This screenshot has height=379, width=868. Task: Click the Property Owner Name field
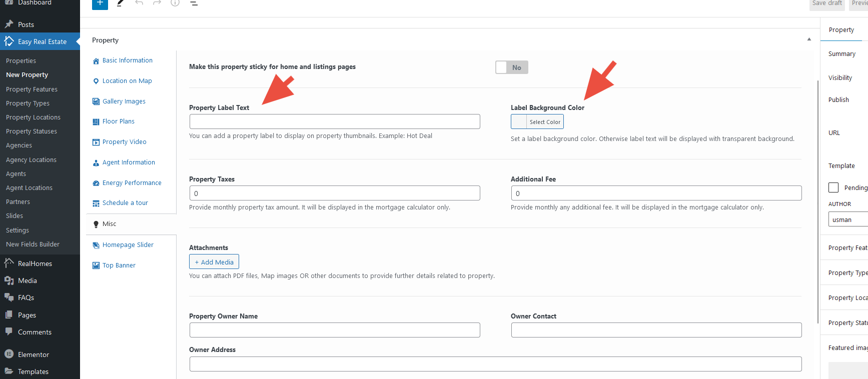[335, 330]
